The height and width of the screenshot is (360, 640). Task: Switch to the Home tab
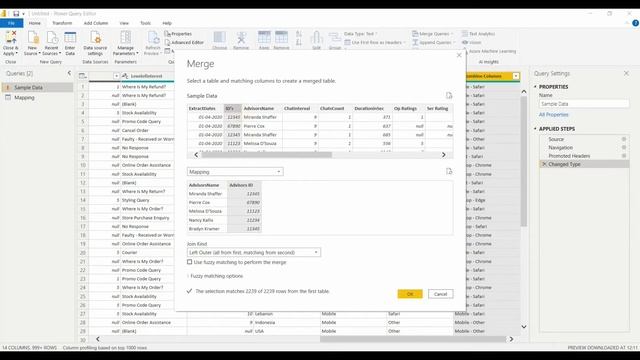pos(35,23)
